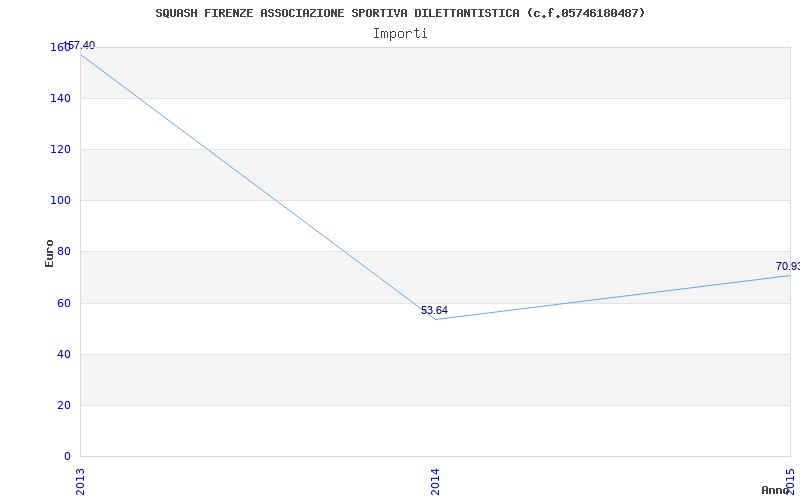Click the Importi subtitle
This screenshot has height=500, width=800.
click(x=400, y=34)
